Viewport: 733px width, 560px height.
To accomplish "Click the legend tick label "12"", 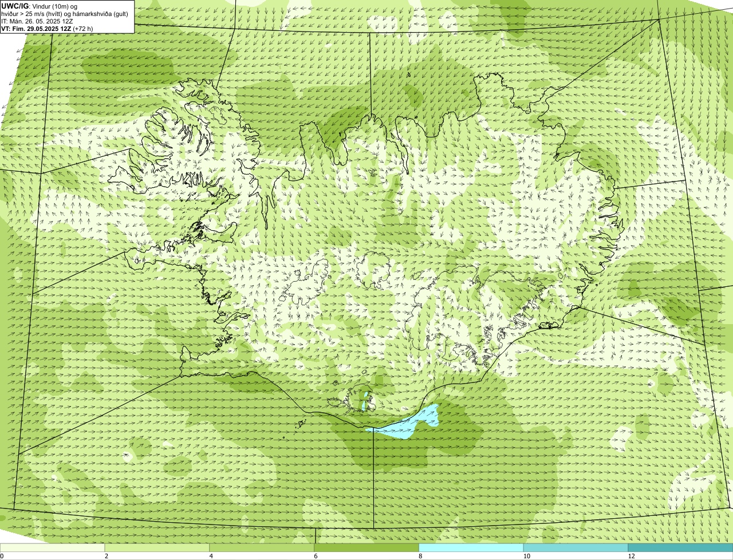I will [x=632, y=556].
